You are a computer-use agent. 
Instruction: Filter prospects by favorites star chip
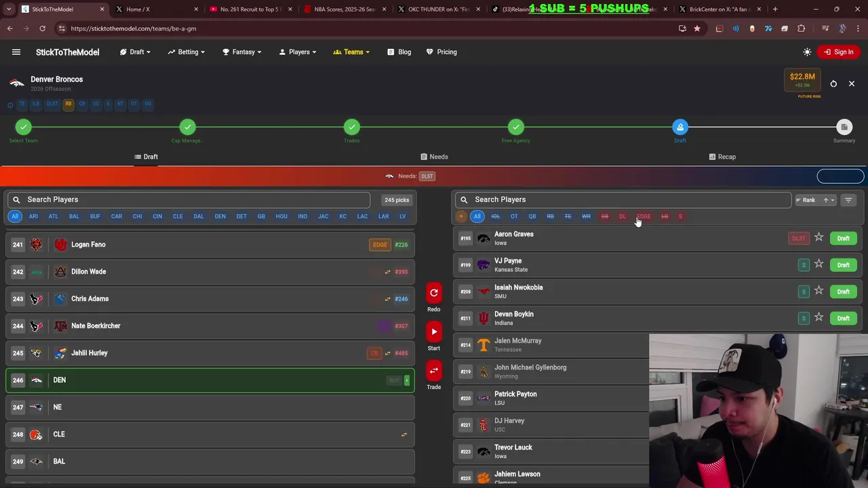pos(461,217)
